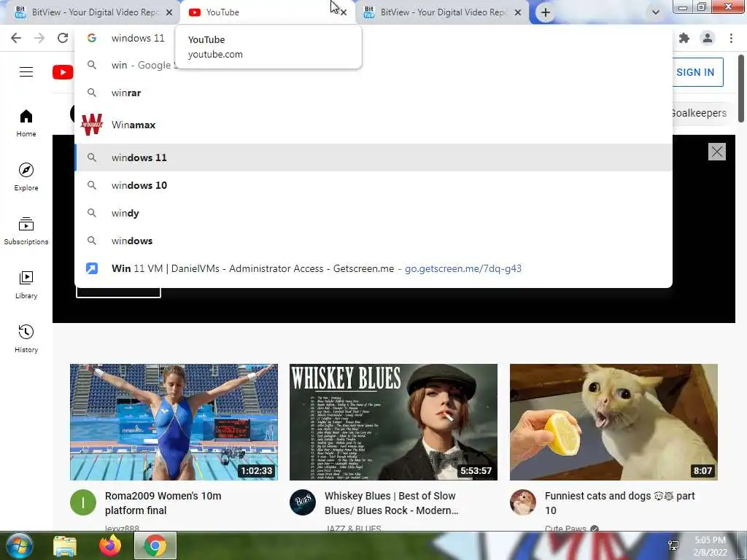Image resolution: width=747 pixels, height=560 pixels.
Task: Go to YouTube Home in sidebar
Action: point(26,123)
